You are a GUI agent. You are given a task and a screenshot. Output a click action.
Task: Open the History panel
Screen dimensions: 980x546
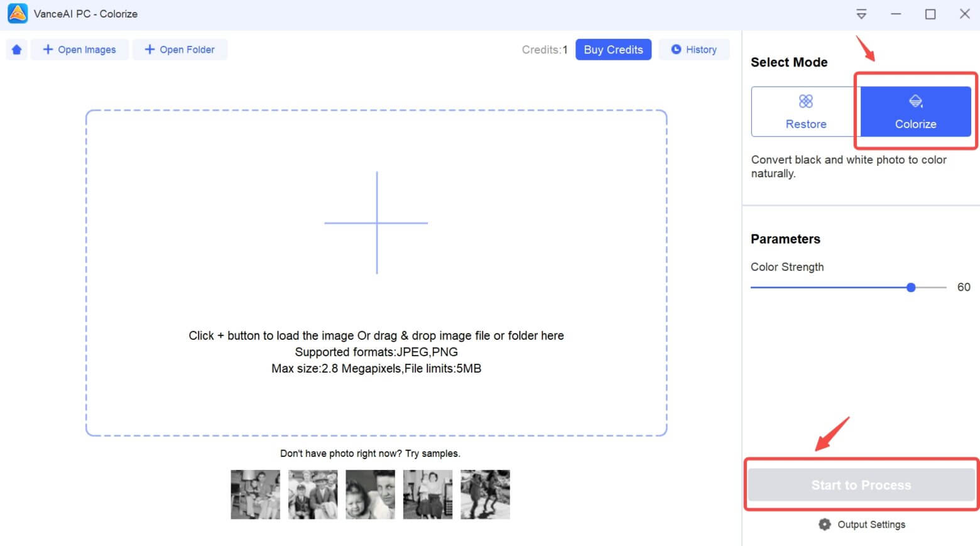(x=694, y=50)
